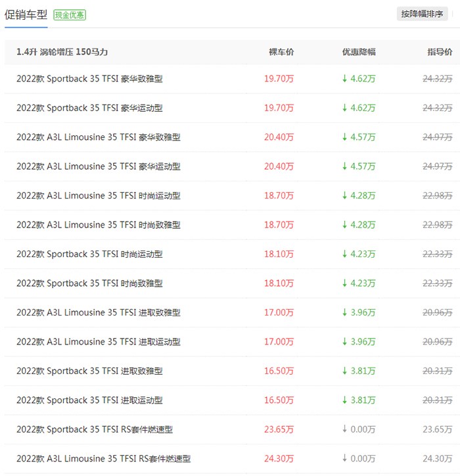Click 23.65万 red price of Sportback RS套件燃速型
Image resolution: width=460 pixels, height=476 pixels.
[x=279, y=429]
